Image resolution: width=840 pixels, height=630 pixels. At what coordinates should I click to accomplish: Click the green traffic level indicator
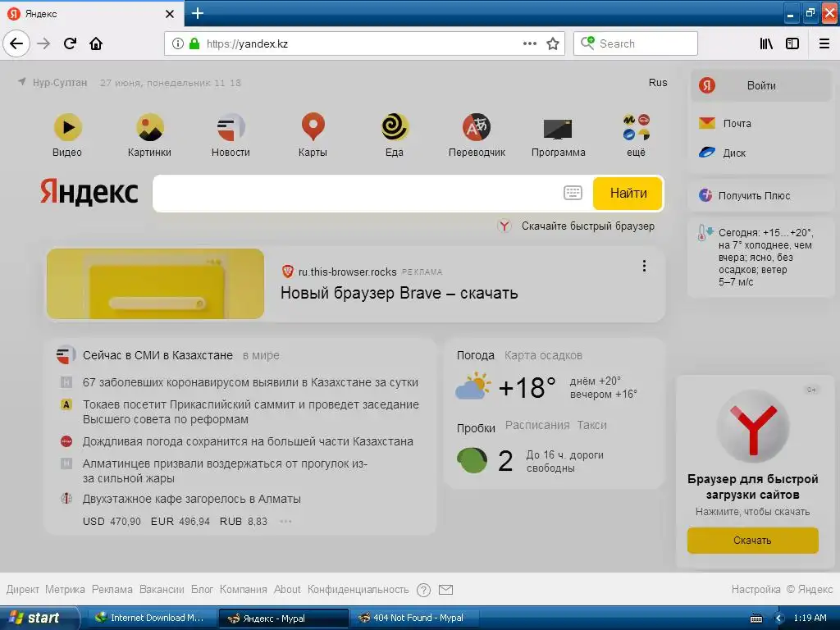pyautogui.click(x=472, y=461)
